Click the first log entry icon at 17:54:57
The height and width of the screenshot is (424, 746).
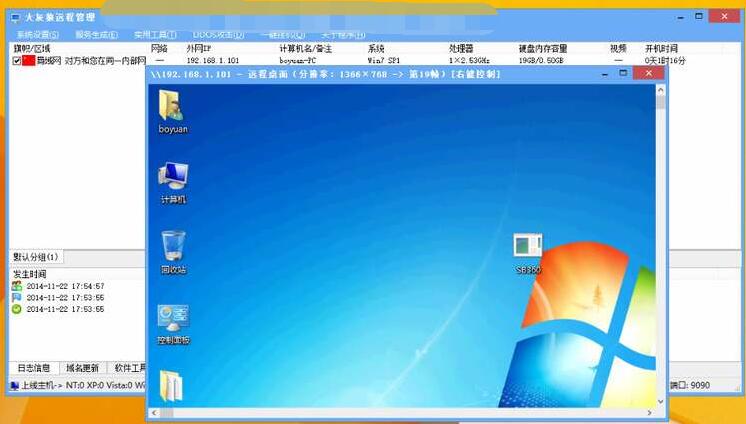point(17,286)
